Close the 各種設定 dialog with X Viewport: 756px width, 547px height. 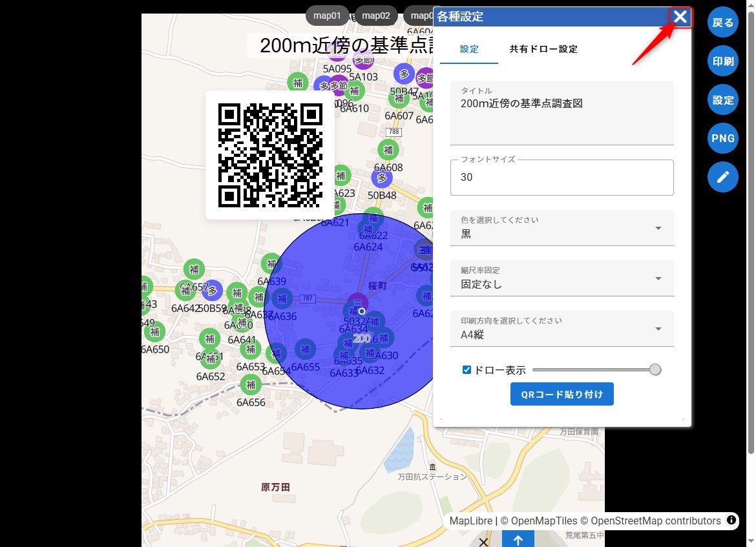pos(680,17)
